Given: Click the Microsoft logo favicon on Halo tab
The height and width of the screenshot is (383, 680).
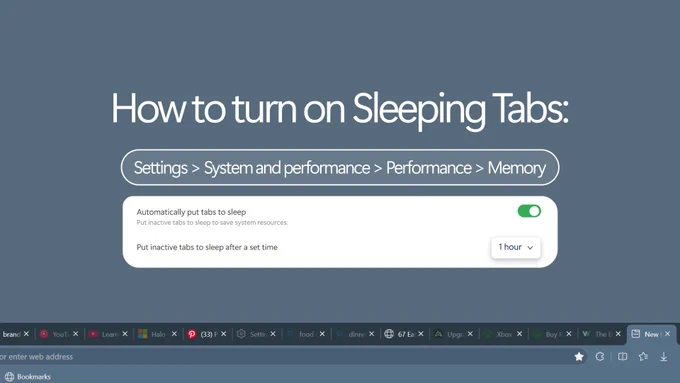Looking at the screenshot, I should pos(143,334).
